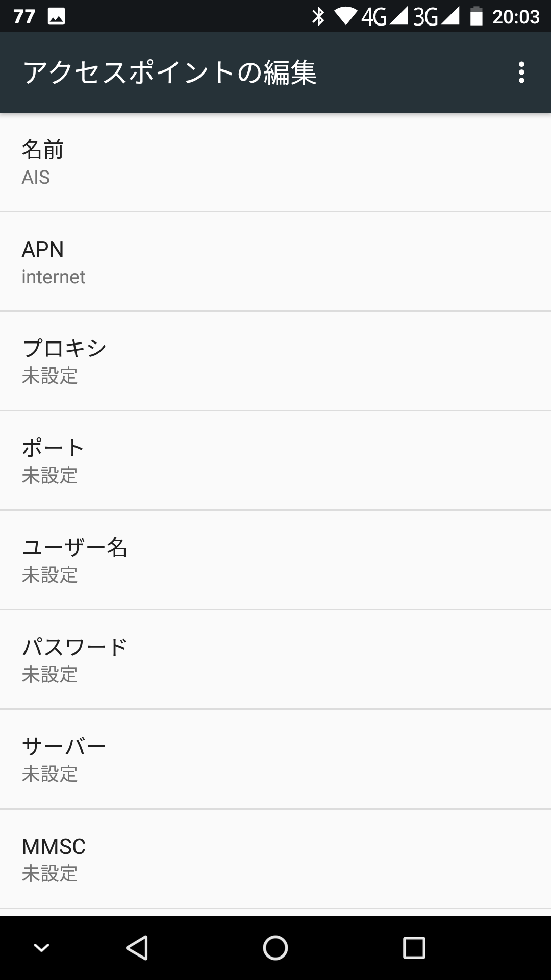Screen dimensions: 551x980
Task: Edit the 名前 field showing AIS
Action: point(275,162)
